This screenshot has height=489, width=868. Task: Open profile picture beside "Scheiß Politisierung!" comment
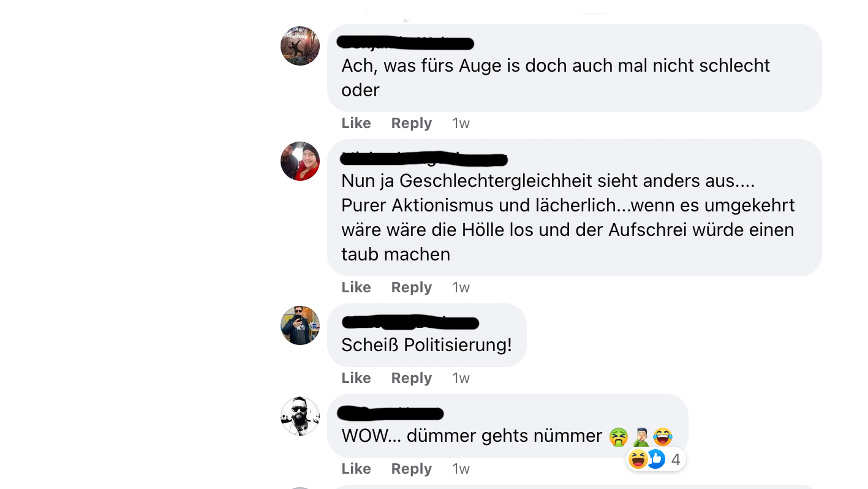300,325
